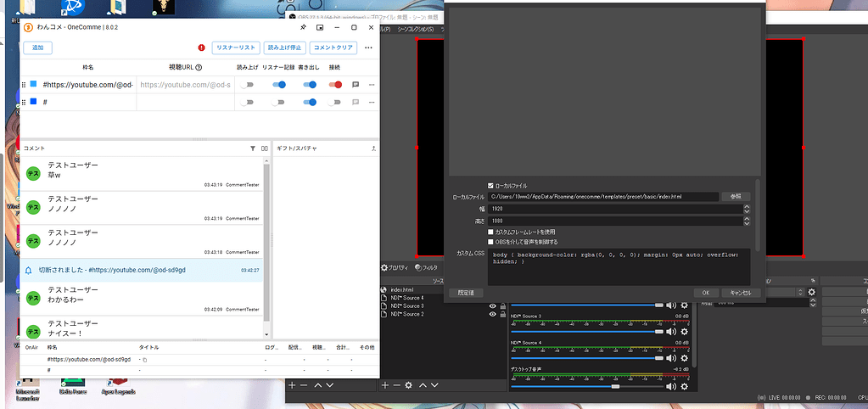Open the three-dot menu beside コメントクリア
This screenshot has width=868, height=409.
tap(368, 48)
